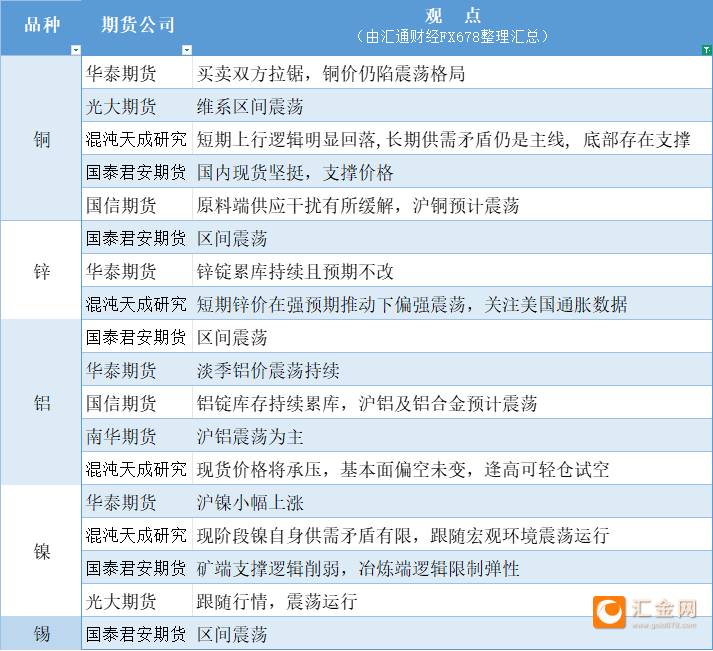
Task: Click cell 现阶段镍自身供需矛盾有限
Action: pos(452,534)
